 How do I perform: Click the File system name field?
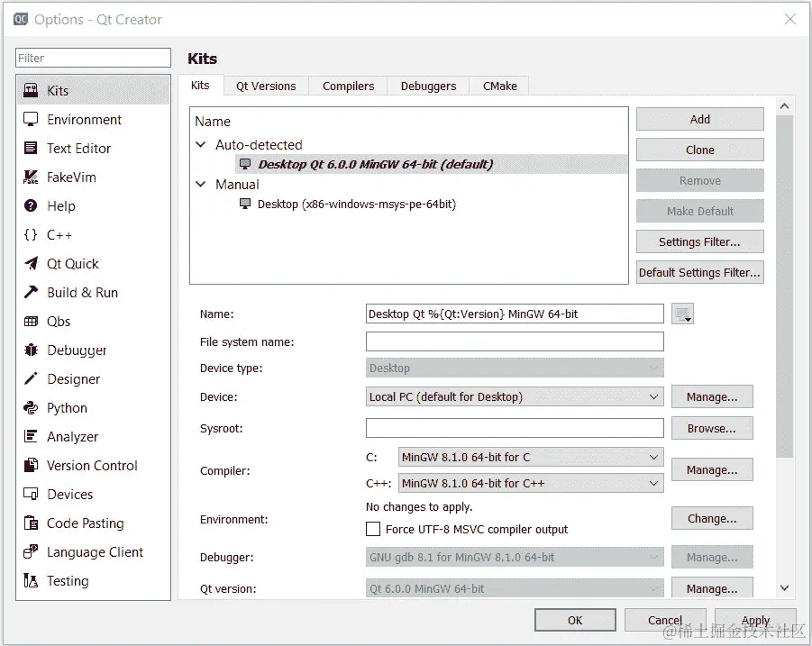pyautogui.click(x=515, y=341)
